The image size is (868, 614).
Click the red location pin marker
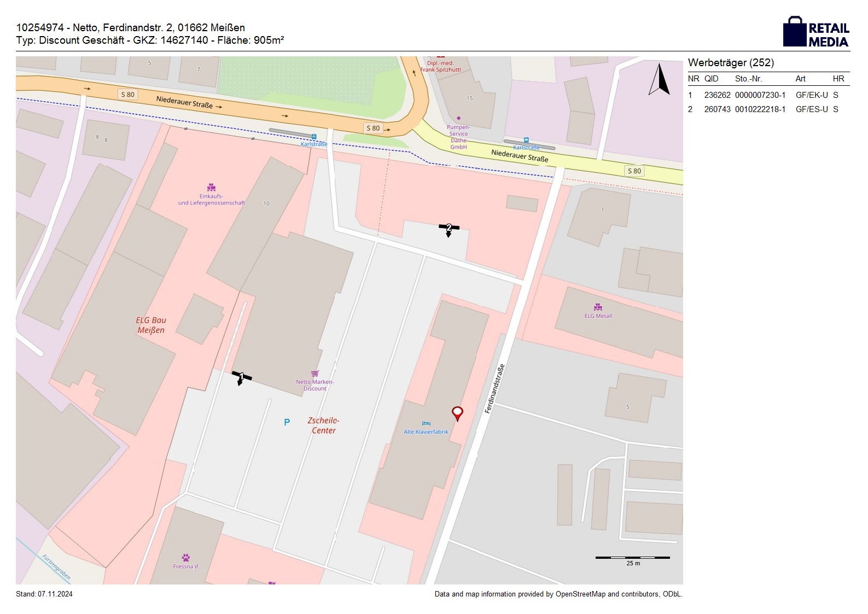click(x=457, y=413)
